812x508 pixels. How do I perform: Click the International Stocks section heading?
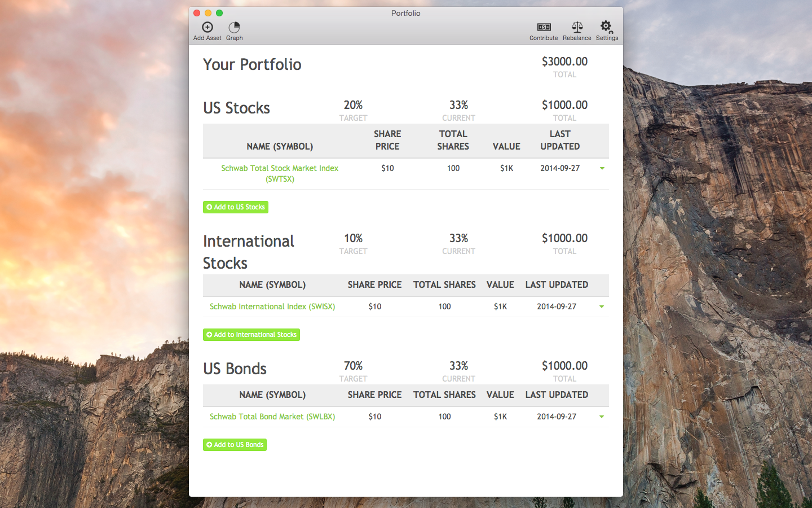point(249,252)
